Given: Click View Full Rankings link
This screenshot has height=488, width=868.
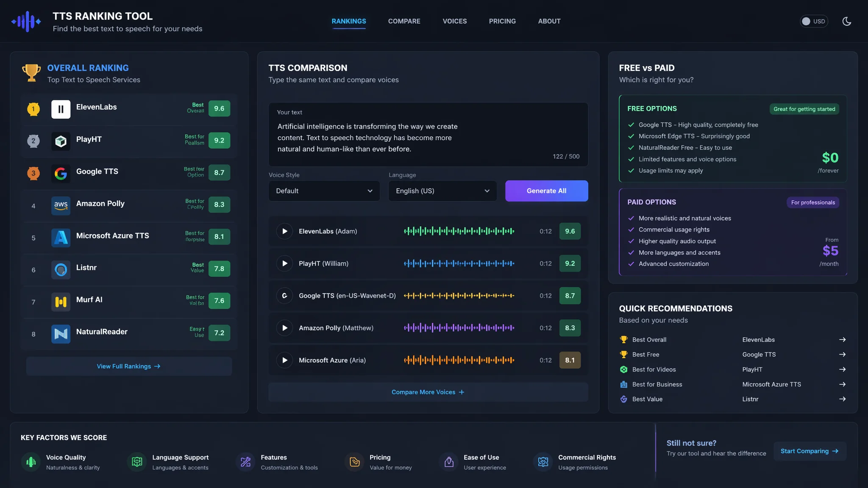Looking at the screenshot, I should (129, 366).
